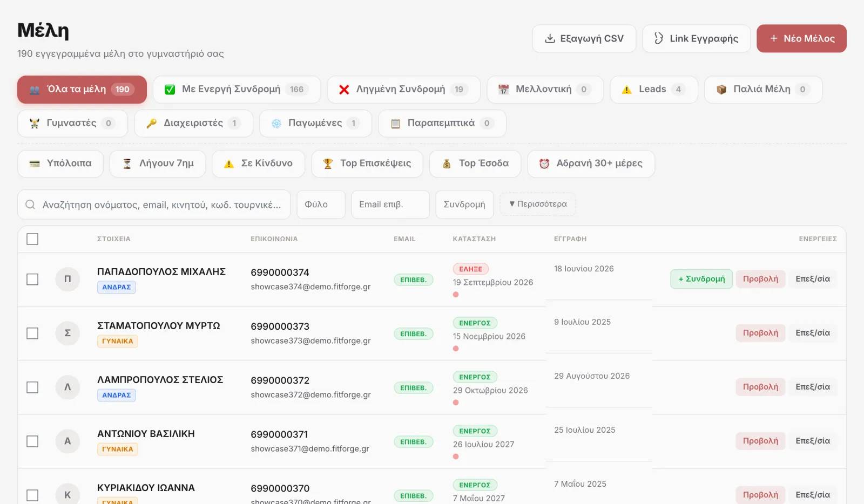The image size is (864, 504).
Task: Switch to the Παραπεμπτικά filter tab
Action: [442, 124]
